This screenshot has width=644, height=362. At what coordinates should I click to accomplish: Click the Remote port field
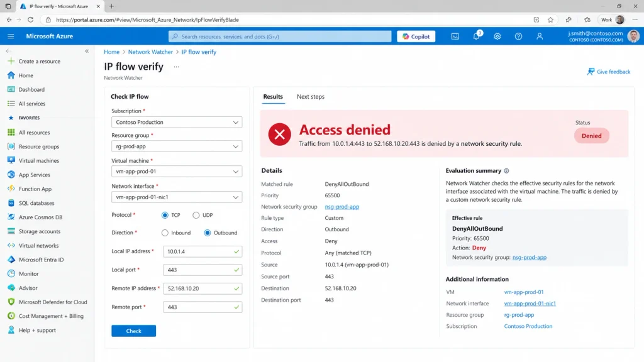[x=203, y=307]
